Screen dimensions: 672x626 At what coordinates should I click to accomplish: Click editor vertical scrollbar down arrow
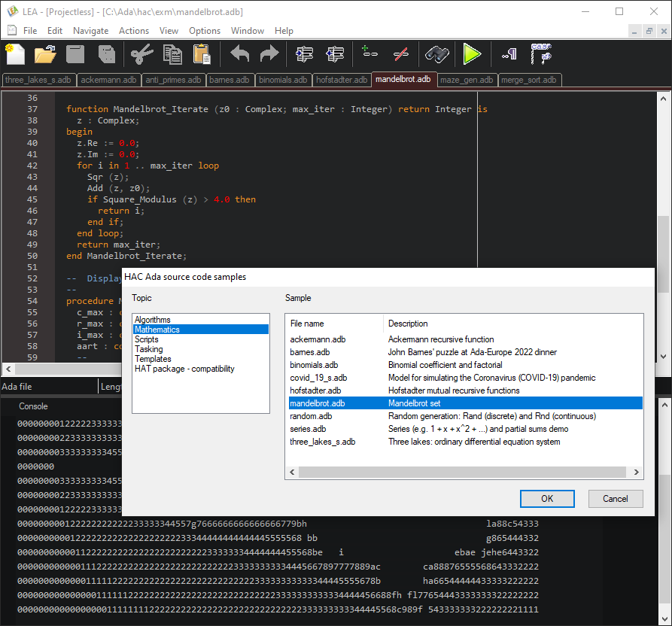pyautogui.click(x=664, y=357)
